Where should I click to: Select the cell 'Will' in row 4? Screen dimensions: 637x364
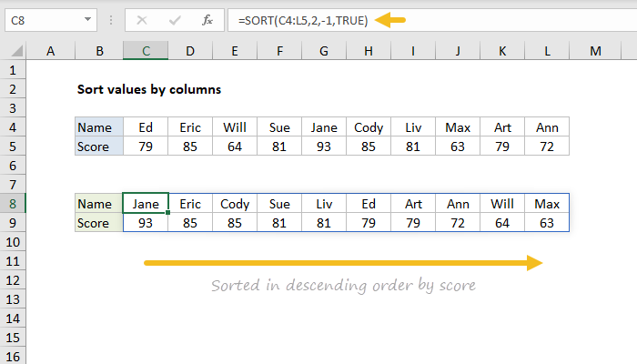235,127
